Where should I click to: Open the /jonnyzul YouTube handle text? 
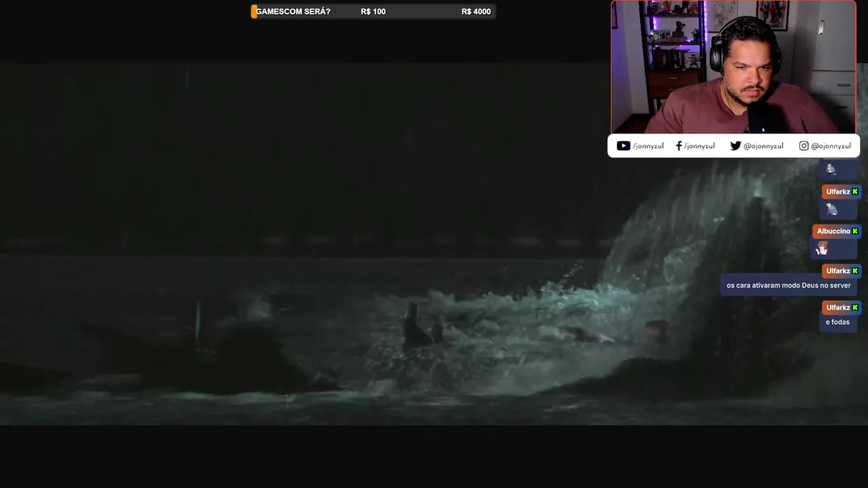[648, 146]
